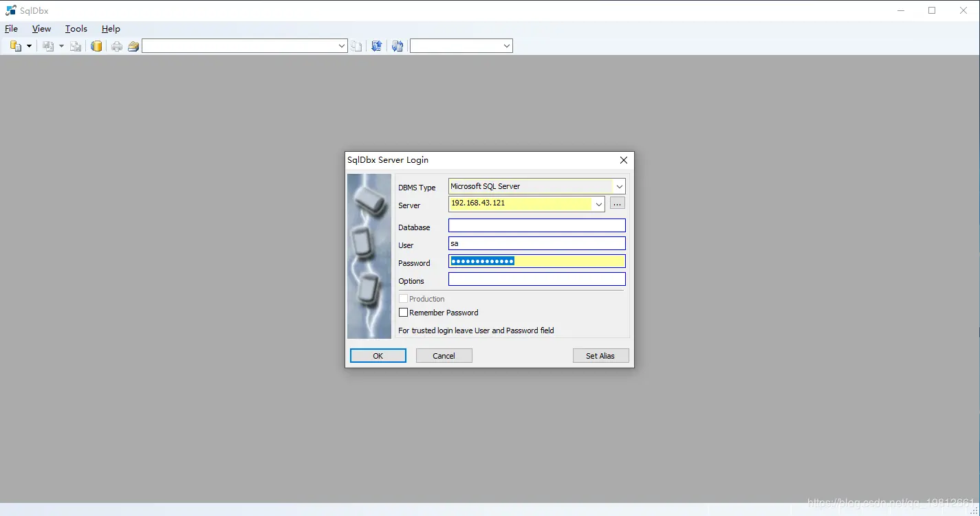This screenshot has height=516, width=980.
Task: Click the DBMS Type label
Action: [417, 188]
